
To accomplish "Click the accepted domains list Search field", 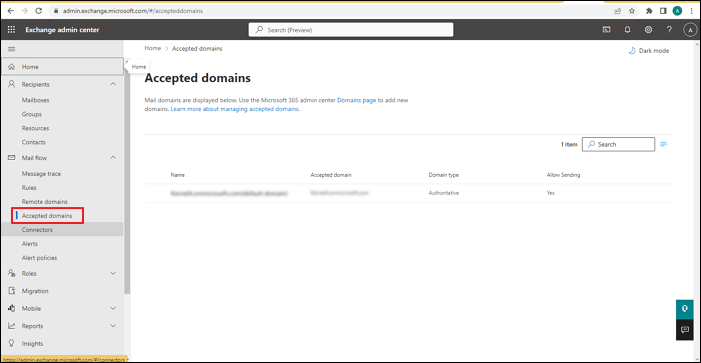I will coord(618,144).
